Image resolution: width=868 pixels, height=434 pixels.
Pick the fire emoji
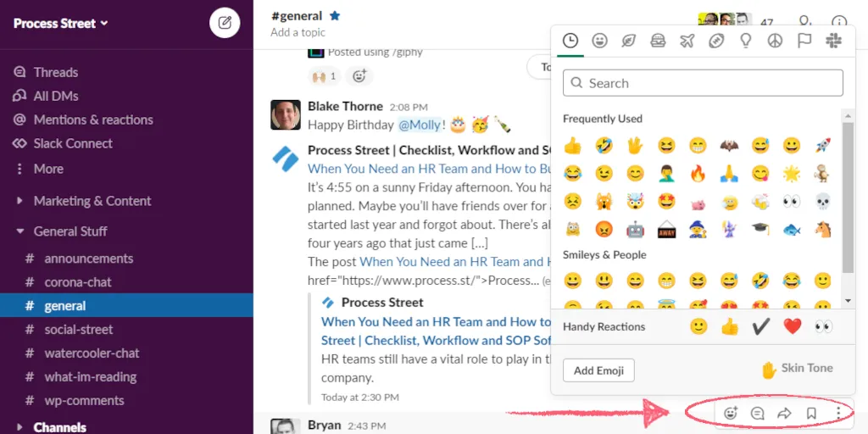click(x=698, y=174)
